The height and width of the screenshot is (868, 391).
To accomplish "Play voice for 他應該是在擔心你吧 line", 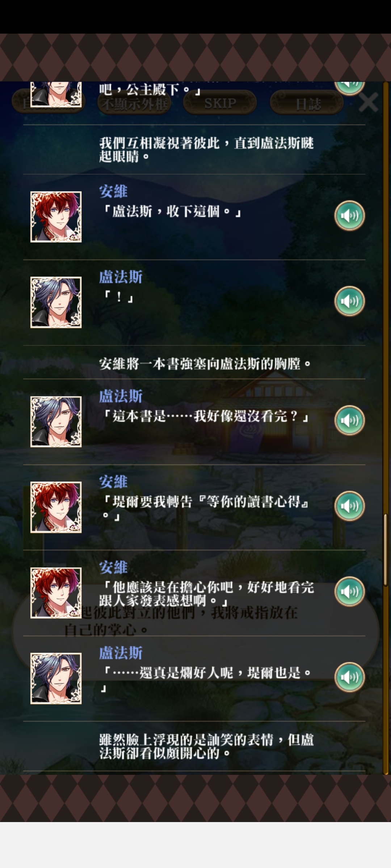I will coord(349,592).
